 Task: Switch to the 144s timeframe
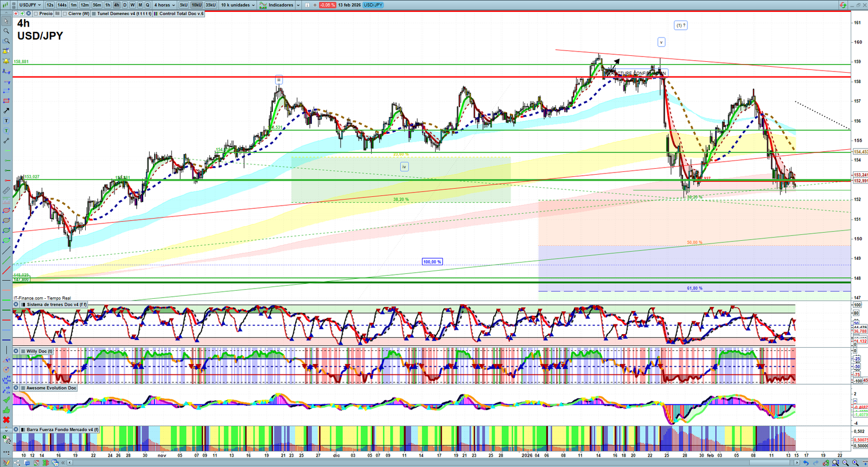pos(62,5)
